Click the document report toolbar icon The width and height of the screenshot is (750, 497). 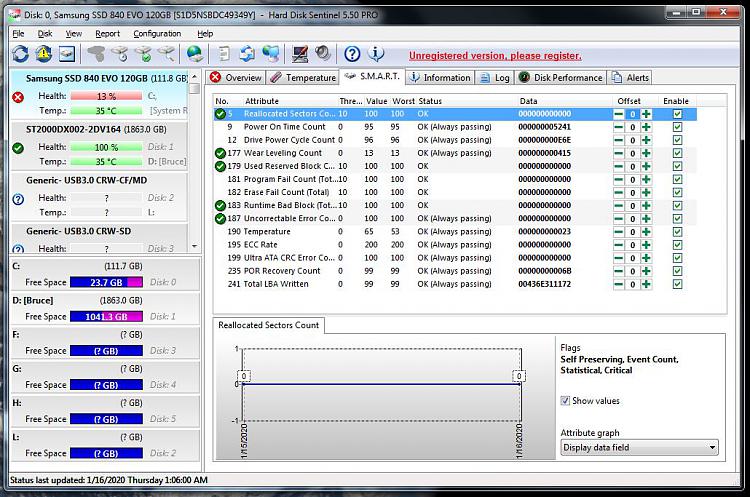point(224,54)
